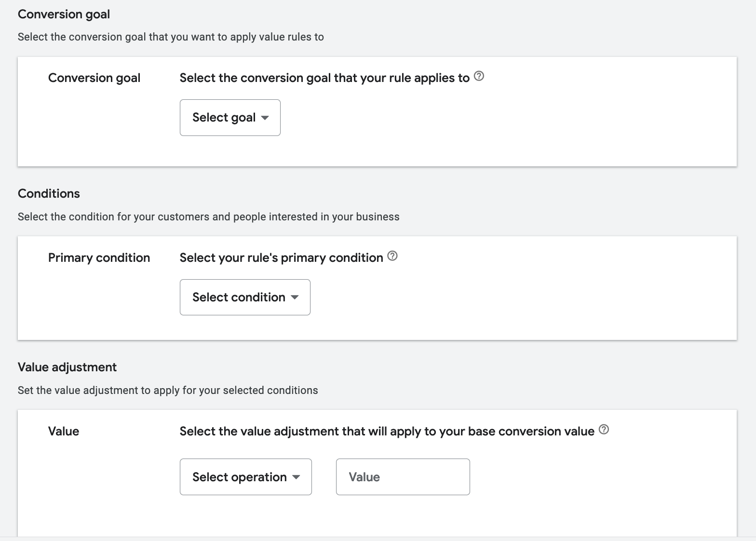Click the Value adjustment section heading
This screenshot has width=756, height=541.
point(67,367)
